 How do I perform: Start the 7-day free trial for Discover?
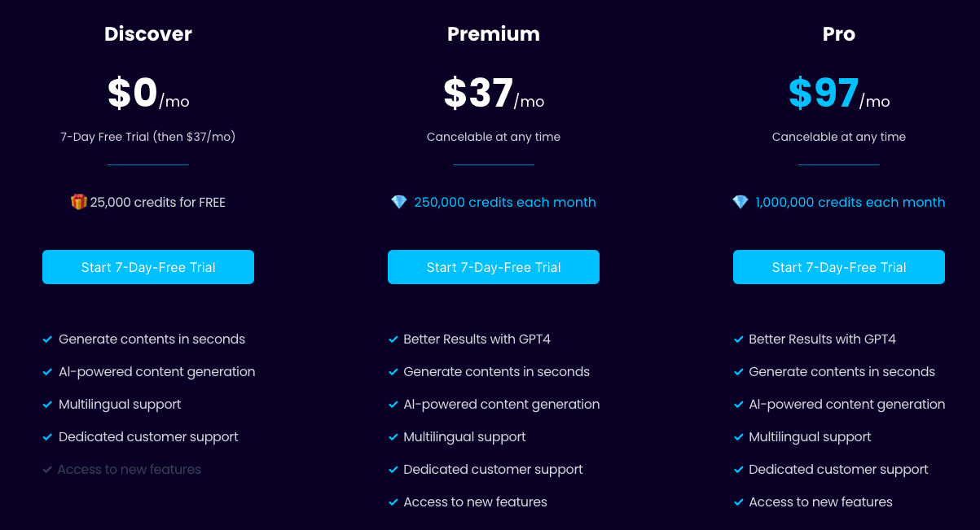148,267
